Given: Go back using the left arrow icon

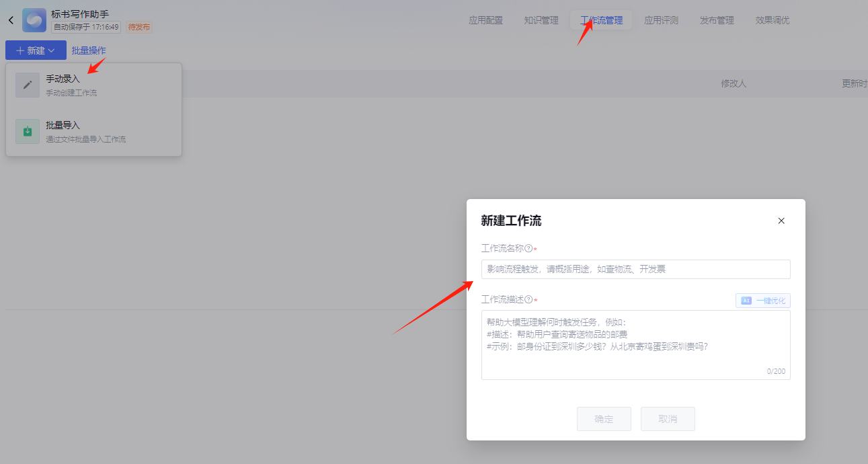Looking at the screenshot, I should pyautogui.click(x=11, y=20).
